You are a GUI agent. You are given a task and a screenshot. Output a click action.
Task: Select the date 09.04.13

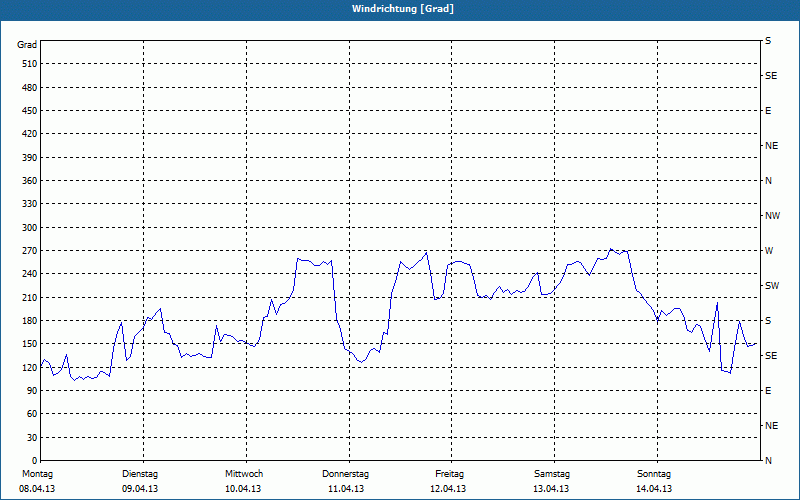point(140,489)
